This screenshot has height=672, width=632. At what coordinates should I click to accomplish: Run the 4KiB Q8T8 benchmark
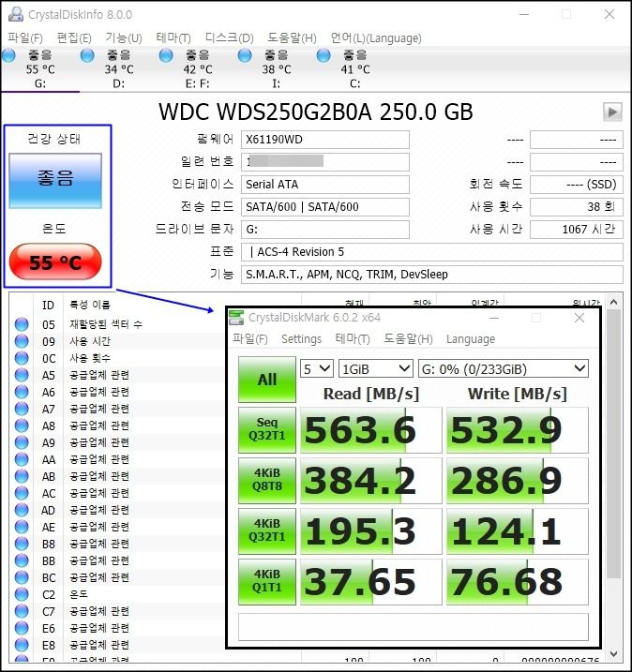267,481
